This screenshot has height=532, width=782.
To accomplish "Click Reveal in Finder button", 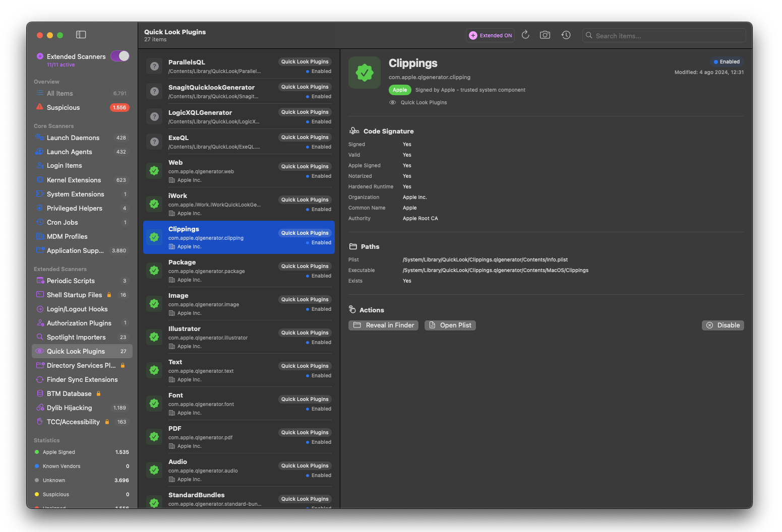I will [x=384, y=325].
